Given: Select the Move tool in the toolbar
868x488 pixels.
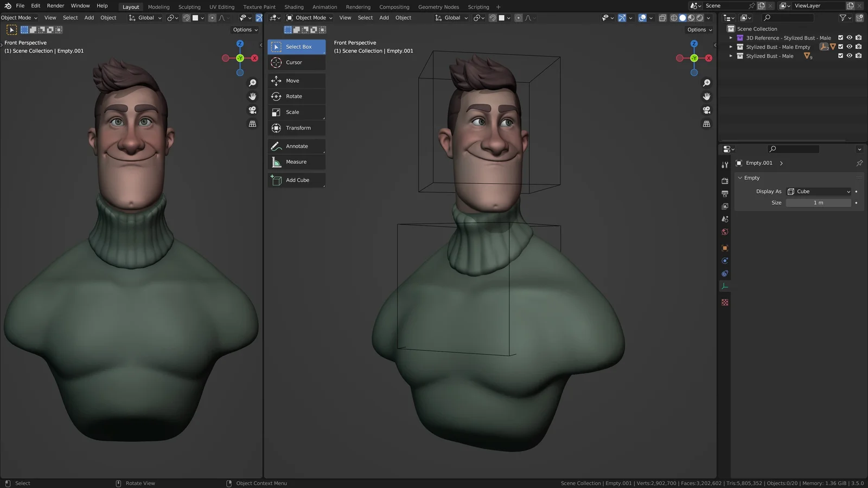Looking at the screenshot, I should [x=296, y=80].
